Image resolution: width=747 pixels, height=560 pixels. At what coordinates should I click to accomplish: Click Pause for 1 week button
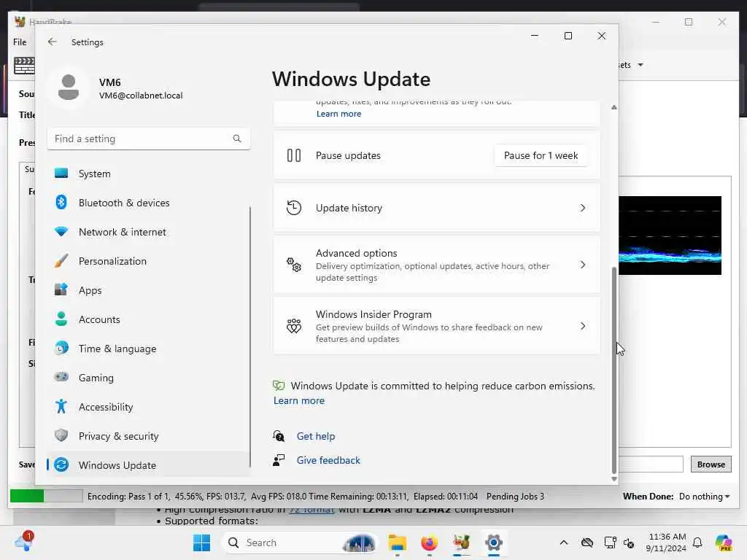point(541,156)
